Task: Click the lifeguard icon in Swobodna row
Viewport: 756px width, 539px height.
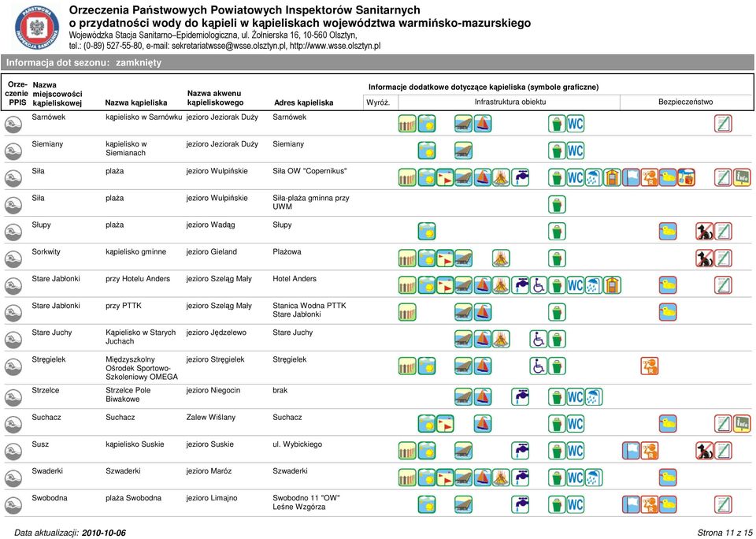Action: click(x=650, y=505)
